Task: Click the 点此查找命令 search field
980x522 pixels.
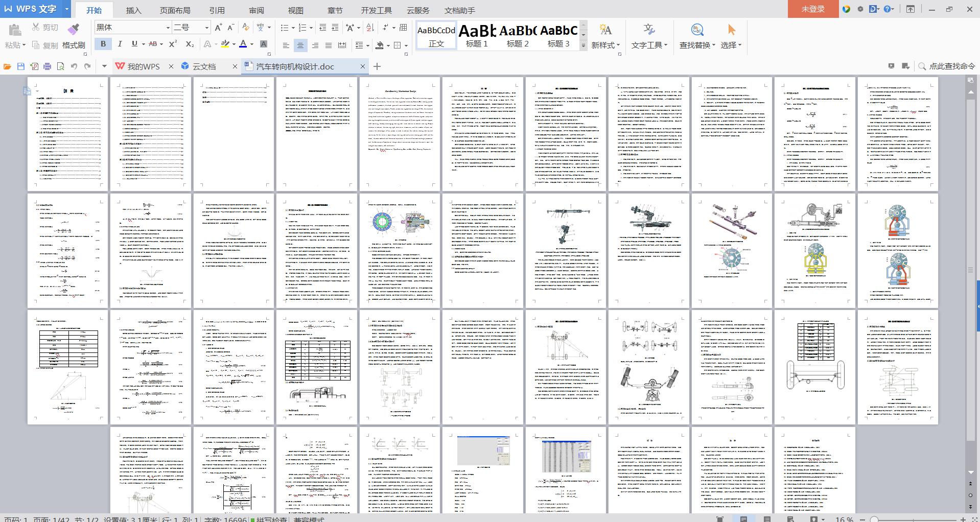Action: (947, 66)
